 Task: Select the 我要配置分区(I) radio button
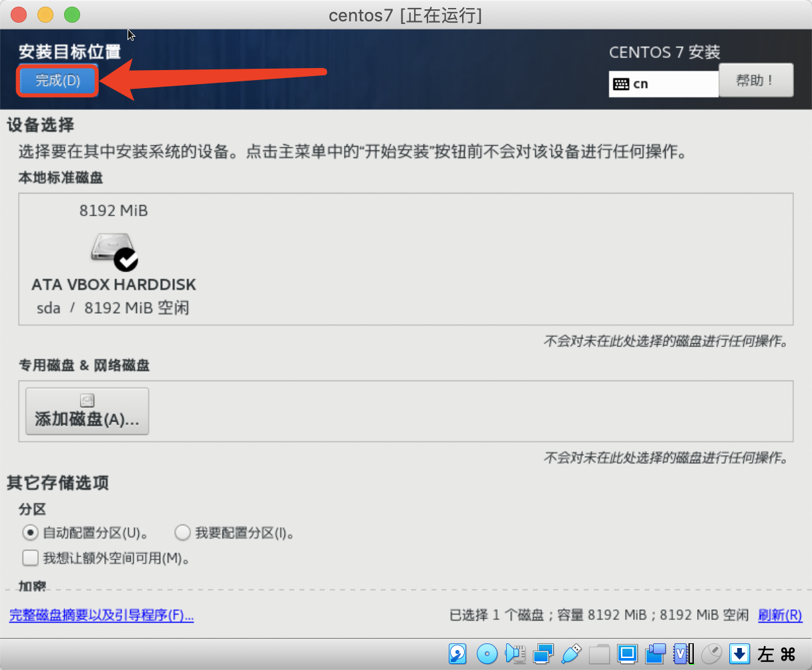(182, 533)
